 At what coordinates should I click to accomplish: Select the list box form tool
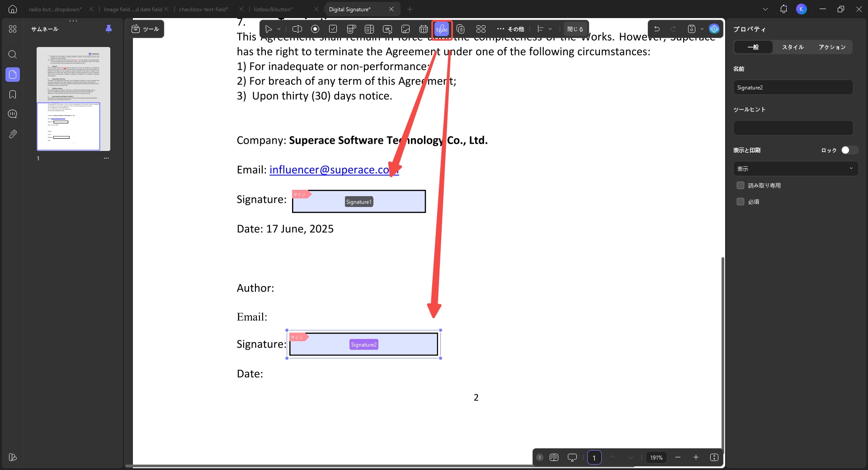tap(369, 29)
